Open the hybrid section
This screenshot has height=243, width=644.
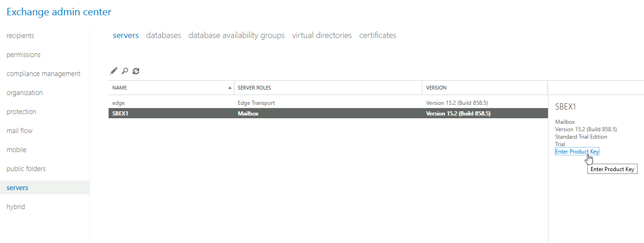16,207
